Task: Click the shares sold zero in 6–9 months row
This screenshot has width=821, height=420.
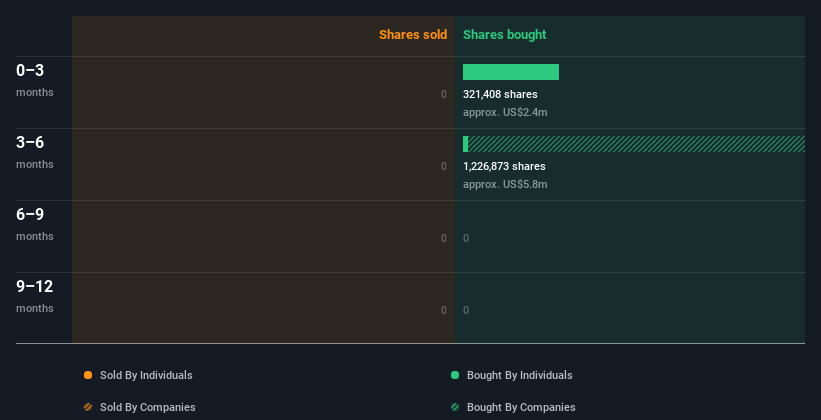Action: click(x=444, y=238)
